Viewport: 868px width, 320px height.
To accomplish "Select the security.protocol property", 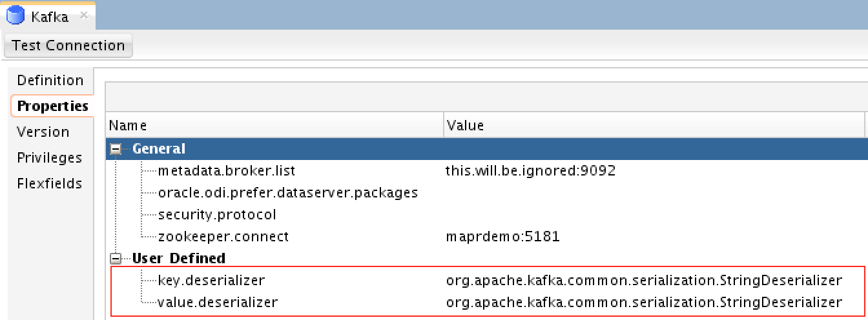I will click(217, 215).
